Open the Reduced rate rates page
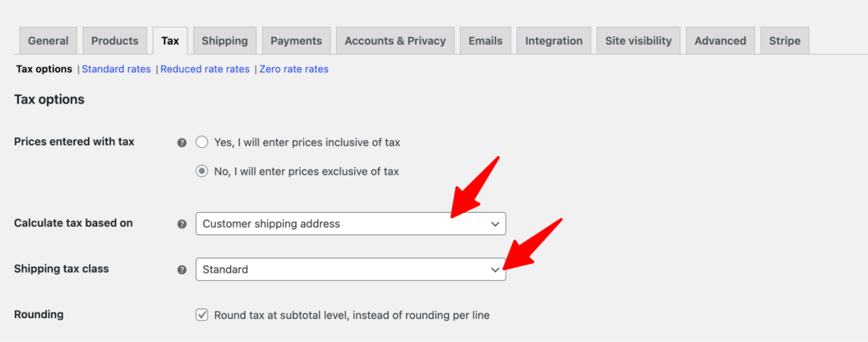This screenshot has width=868, height=342. click(x=205, y=69)
